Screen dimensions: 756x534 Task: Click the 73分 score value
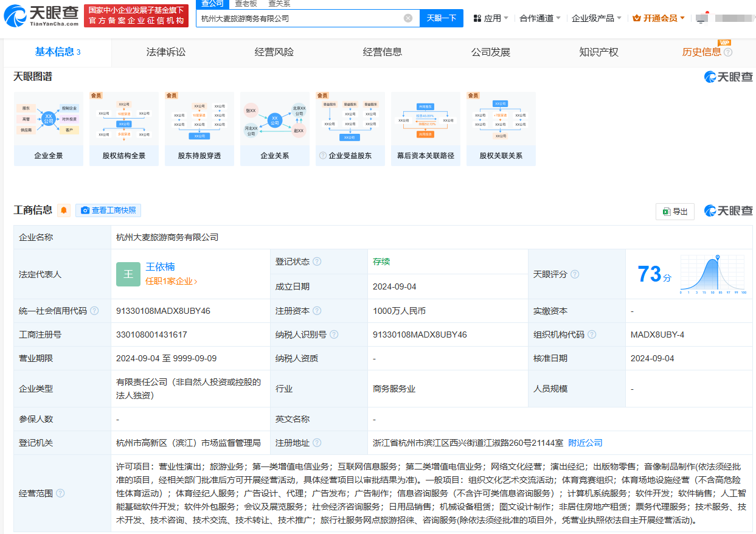(654, 274)
